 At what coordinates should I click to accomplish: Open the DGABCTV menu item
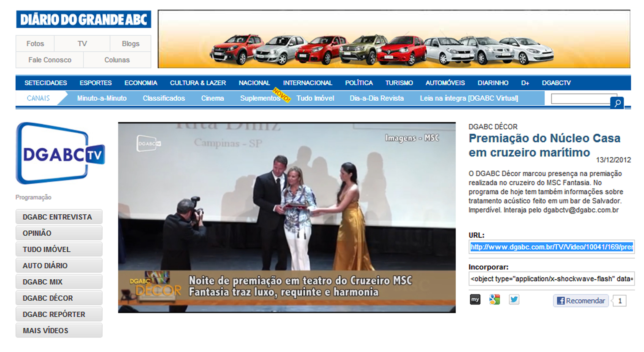(x=556, y=83)
